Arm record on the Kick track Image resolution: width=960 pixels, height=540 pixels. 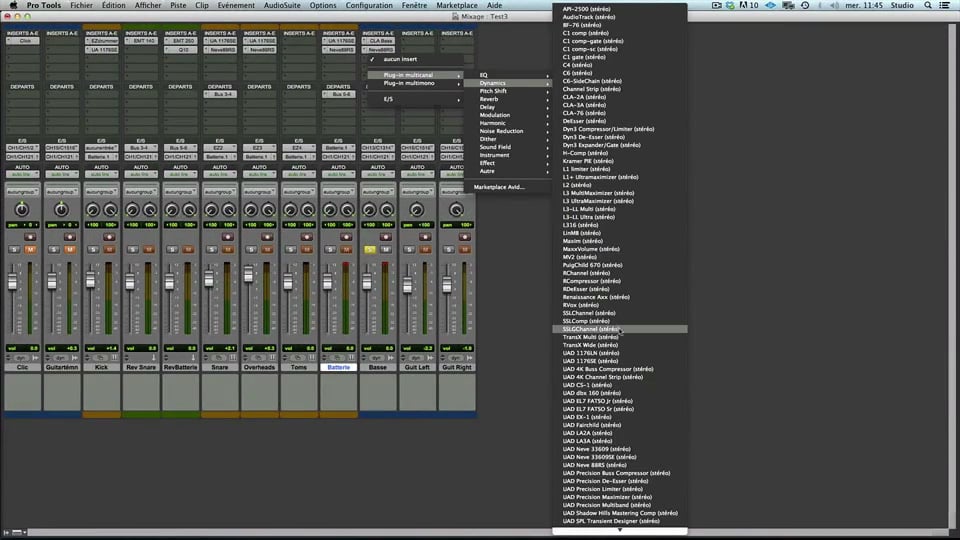point(109,237)
